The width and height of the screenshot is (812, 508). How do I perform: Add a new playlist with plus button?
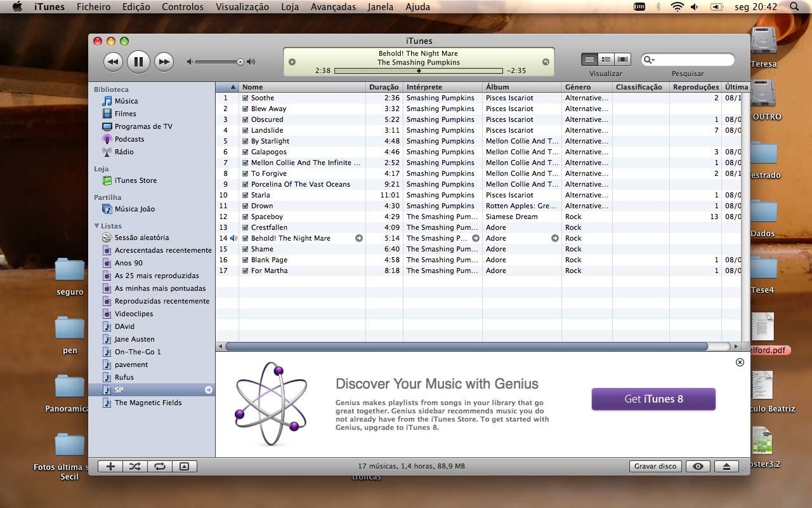coord(110,466)
